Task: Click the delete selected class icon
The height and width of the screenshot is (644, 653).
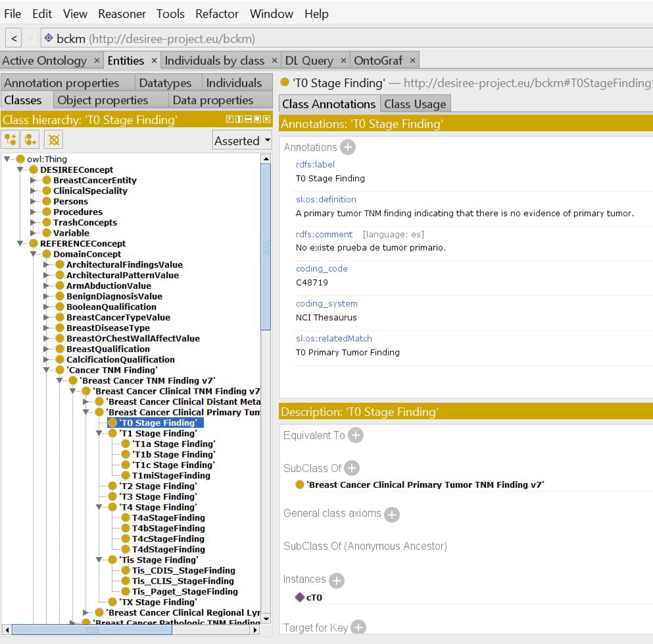Action: [x=54, y=140]
